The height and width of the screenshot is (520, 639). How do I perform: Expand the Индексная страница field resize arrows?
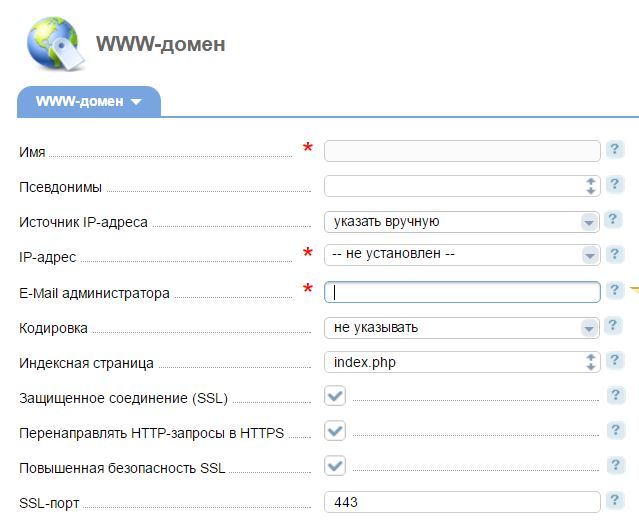[591, 362]
